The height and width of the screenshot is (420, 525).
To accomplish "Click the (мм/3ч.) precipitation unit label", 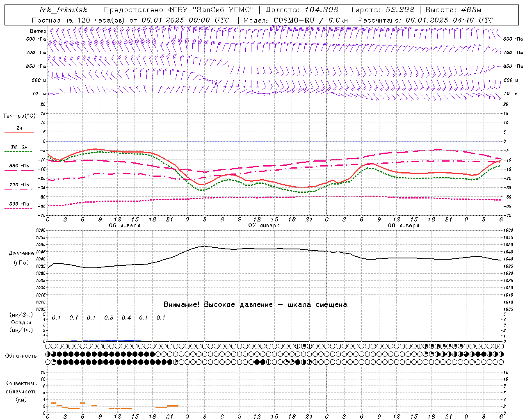I will (x=21, y=315).
